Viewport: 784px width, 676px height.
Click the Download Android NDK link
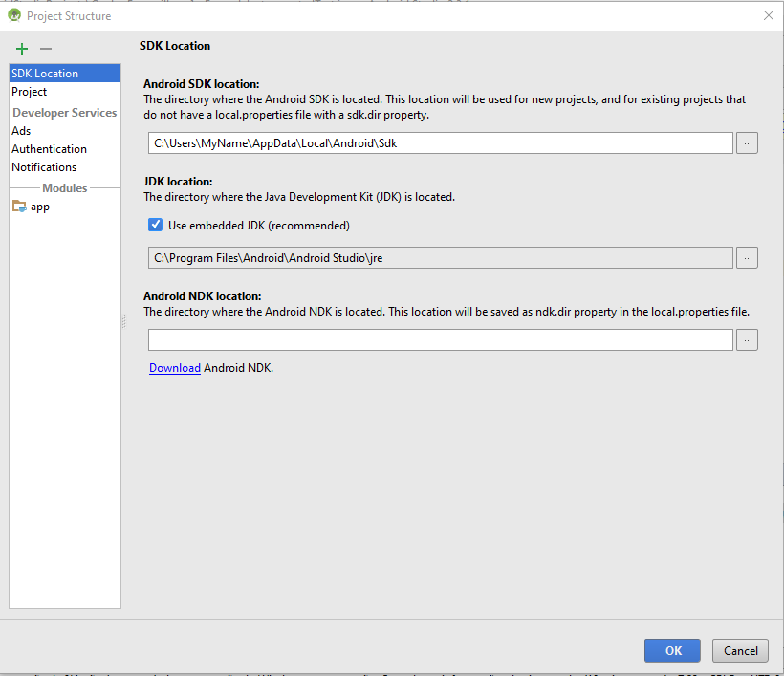pos(175,368)
